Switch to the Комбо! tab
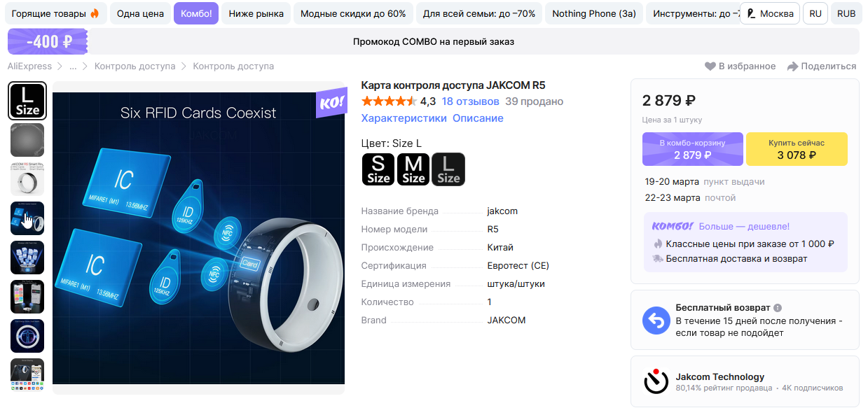Viewport: 868px width, 415px height. pyautogui.click(x=196, y=13)
